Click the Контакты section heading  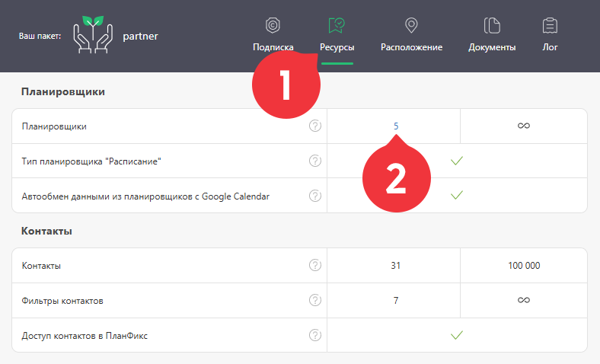[x=46, y=231]
